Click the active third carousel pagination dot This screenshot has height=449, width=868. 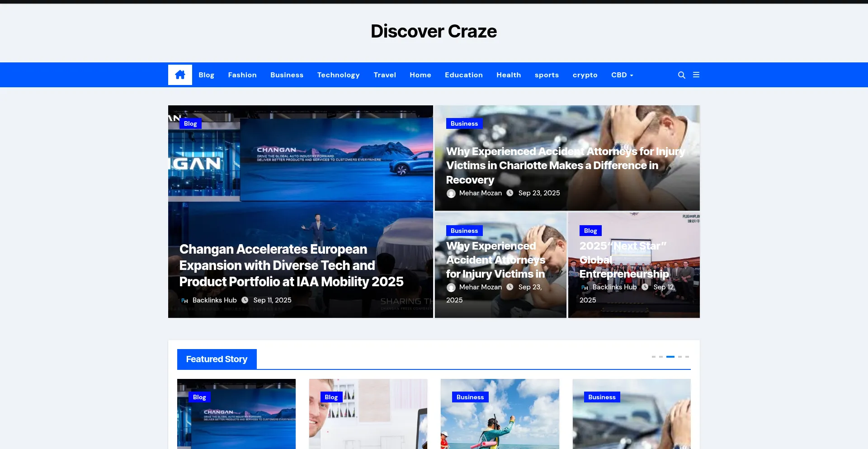(670, 357)
